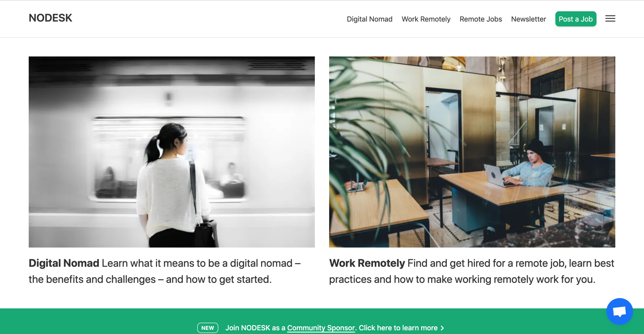Click the man with laptop photo
Image resolution: width=644 pixels, height=334 pixels.
coord(472,152)
